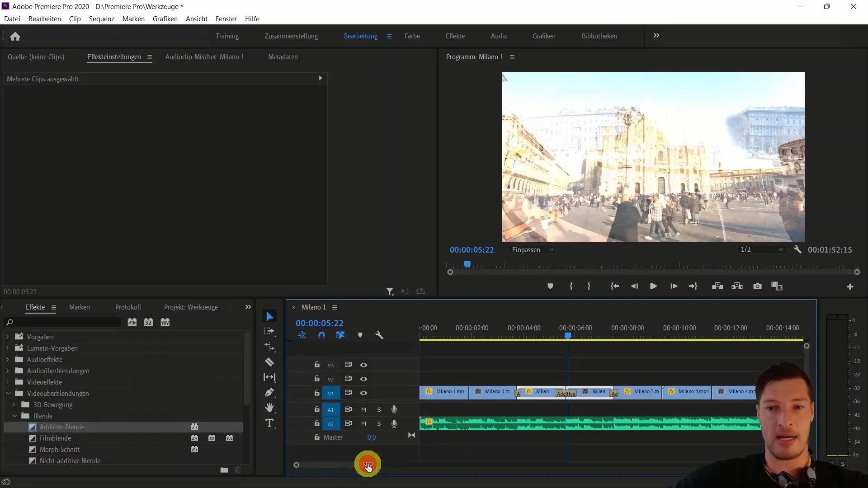
Task: Select the Slip tool
Action: pyautogui.click(x=269, y=377)
